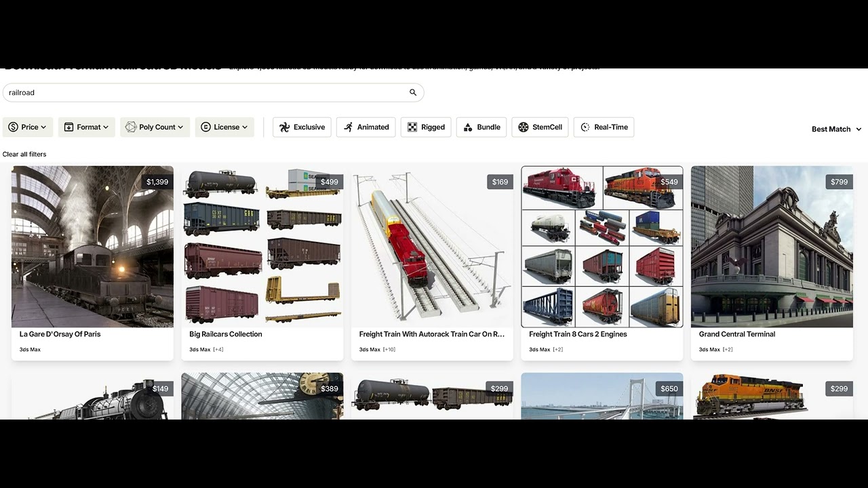Click the Real-Time clock icon
The height and width of the screenshot is (488, 868).
[586, 127]
